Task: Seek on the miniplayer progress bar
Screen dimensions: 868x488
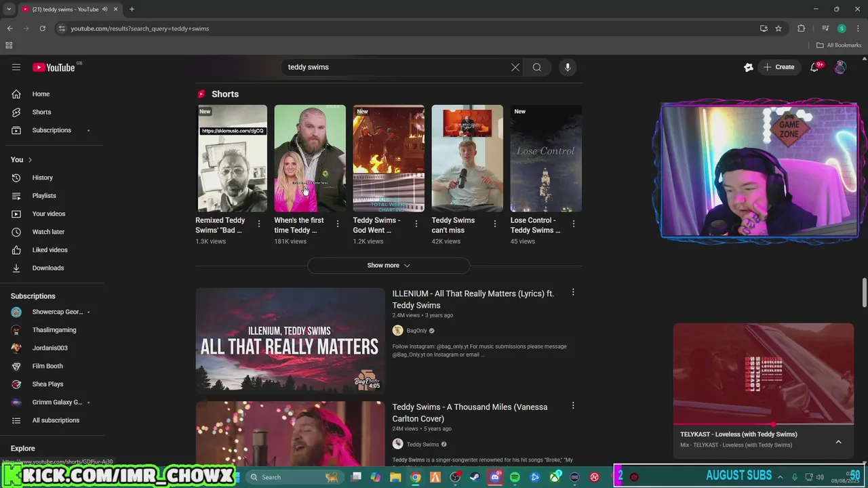Action: [764, 424]
